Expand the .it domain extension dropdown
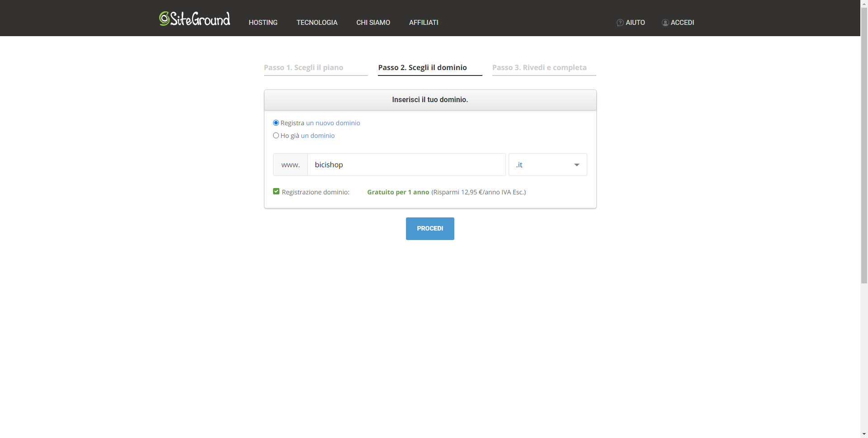 coord(547,165)
